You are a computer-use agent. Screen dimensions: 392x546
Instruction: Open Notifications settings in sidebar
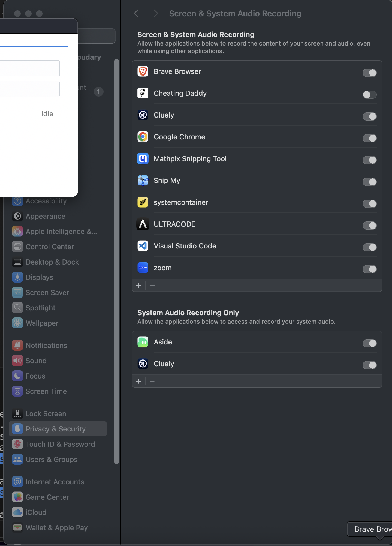[46, 346]
